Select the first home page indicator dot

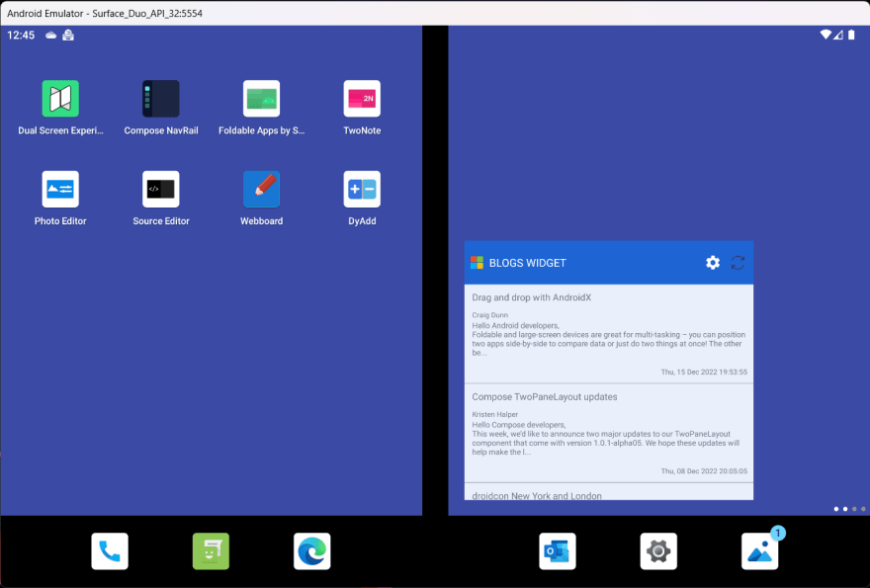tap(836, 509)
